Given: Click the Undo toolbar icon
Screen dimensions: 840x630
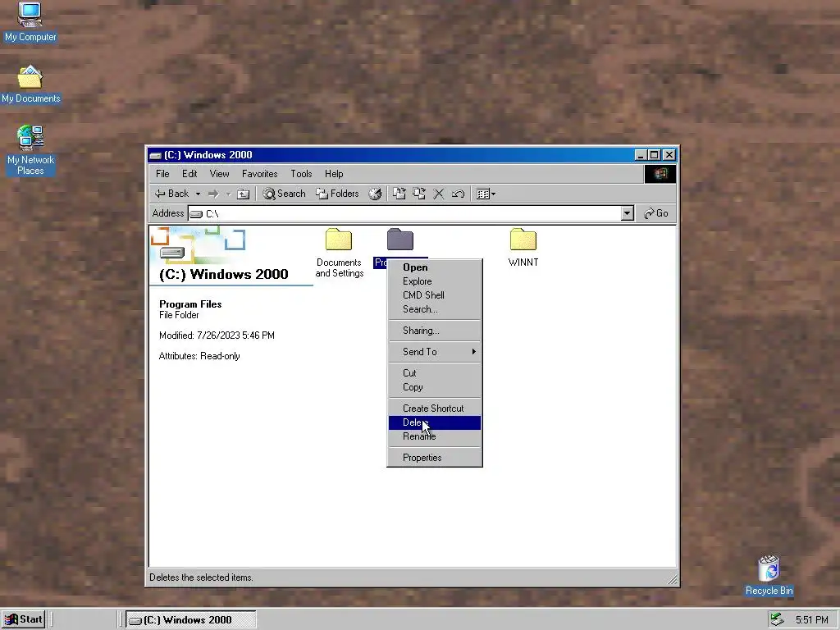Looking at the screenshot, I should click(x=458, y=194).
